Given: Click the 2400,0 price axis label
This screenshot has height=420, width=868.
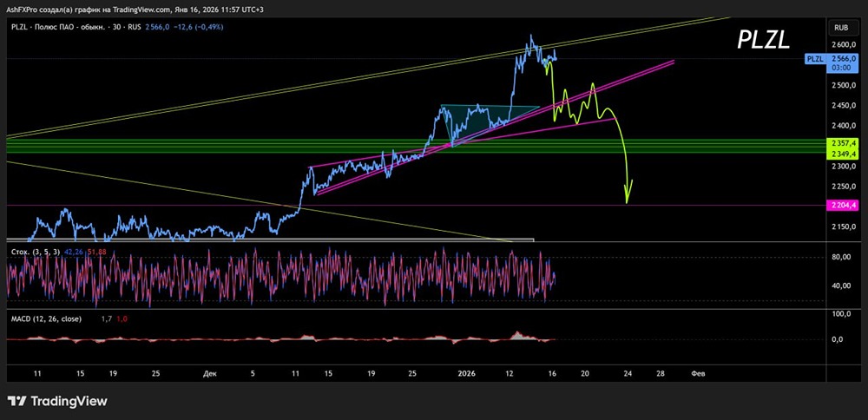Looking at the screenshot, I should 845,126.
